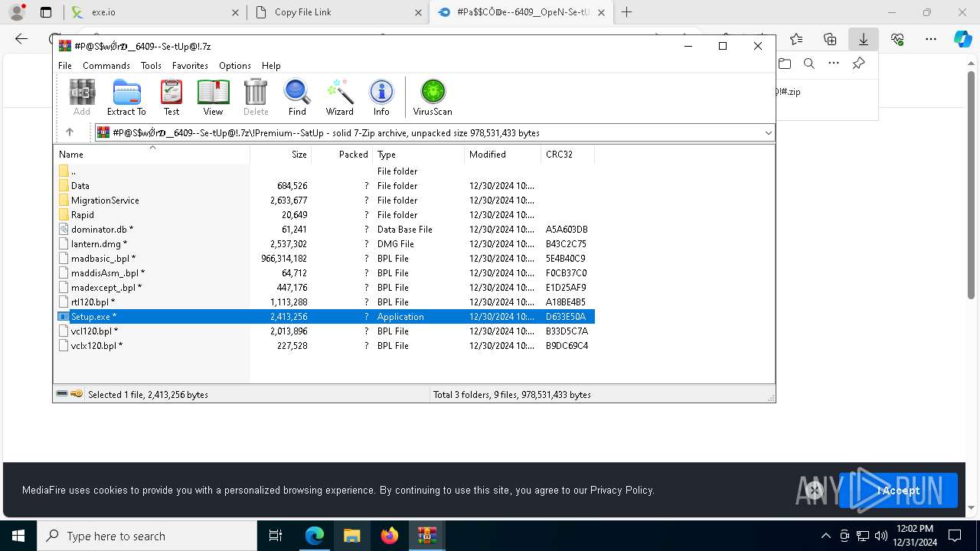Sort by the Modified column header

coord(502,155)
